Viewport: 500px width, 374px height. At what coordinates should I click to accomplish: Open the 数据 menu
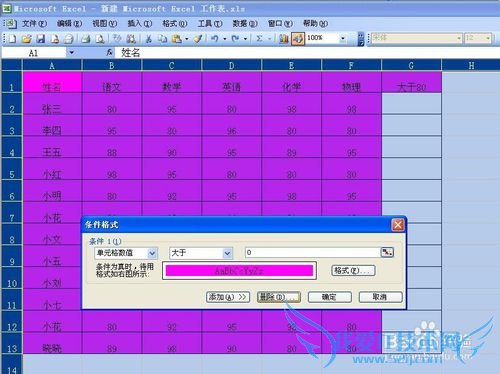point(245,23)
